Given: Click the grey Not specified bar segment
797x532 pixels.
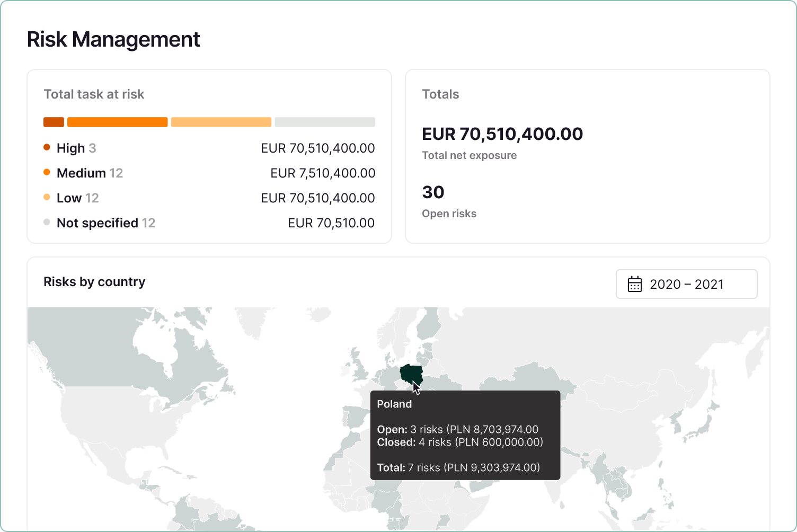Looking at the screenshot, I should (x=324, y=122).
